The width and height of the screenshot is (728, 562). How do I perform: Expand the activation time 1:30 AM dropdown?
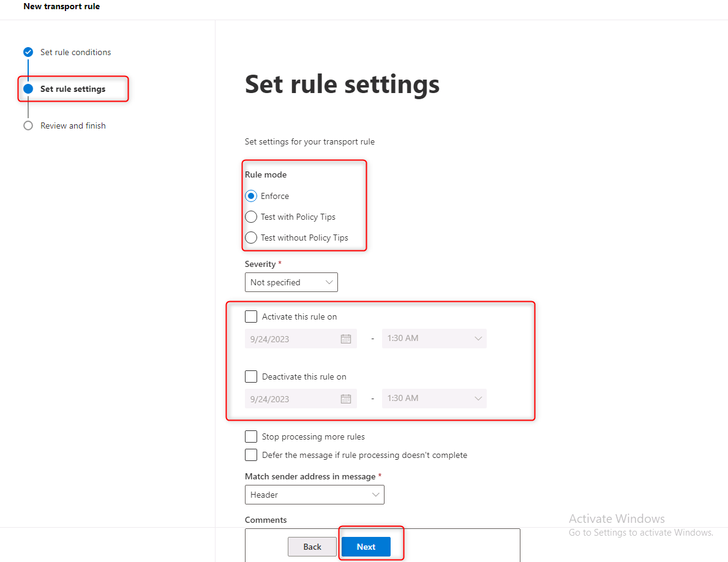pyautogui.click(x=434, y=339)
